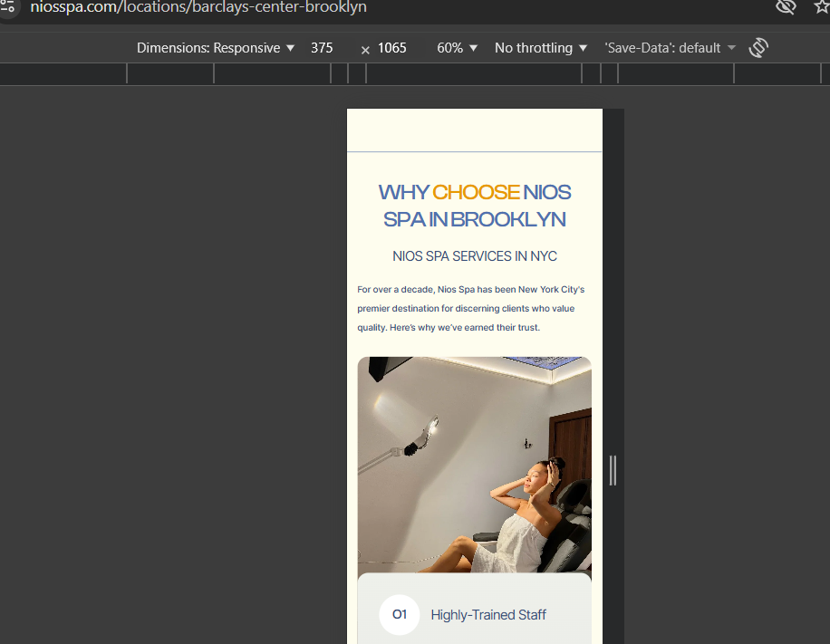Image resolution: width=830 pixels, height=644 pixels.
Task: Click the viewport resize handle at right edge
Action: click(613, 470)
